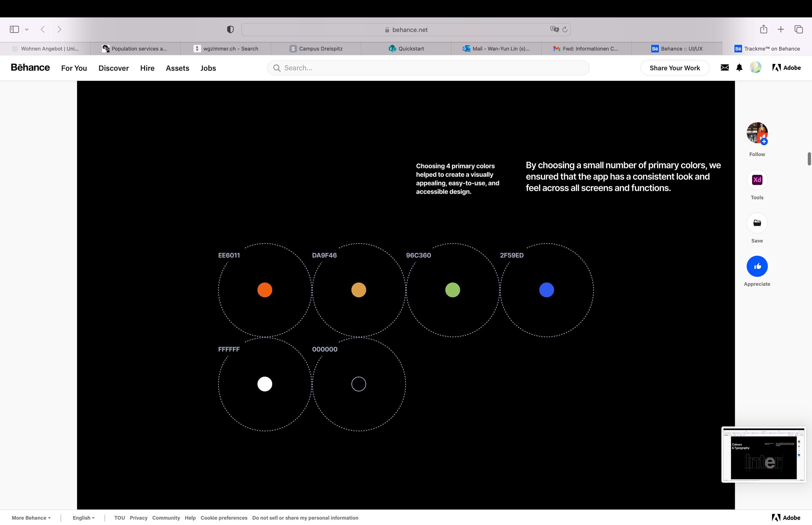
Task: Click the Share Your Work button
Action: click(x=674, y=68)
